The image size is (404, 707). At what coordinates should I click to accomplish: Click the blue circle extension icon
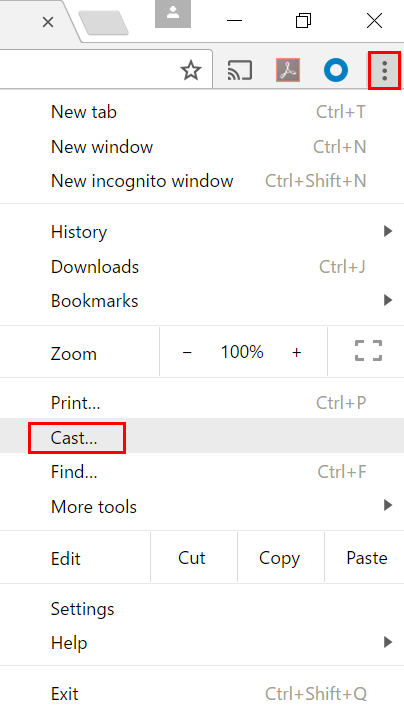336,71
